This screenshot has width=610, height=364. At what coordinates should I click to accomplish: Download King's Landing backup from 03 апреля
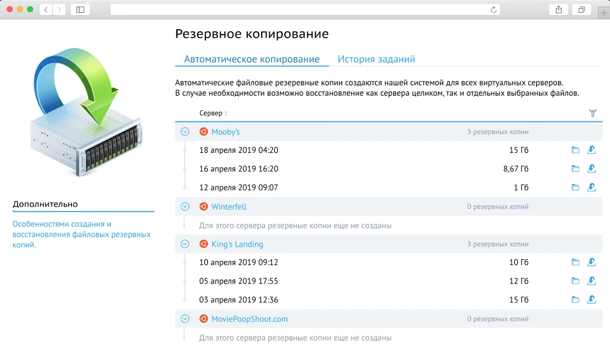[x=592, y=299]
